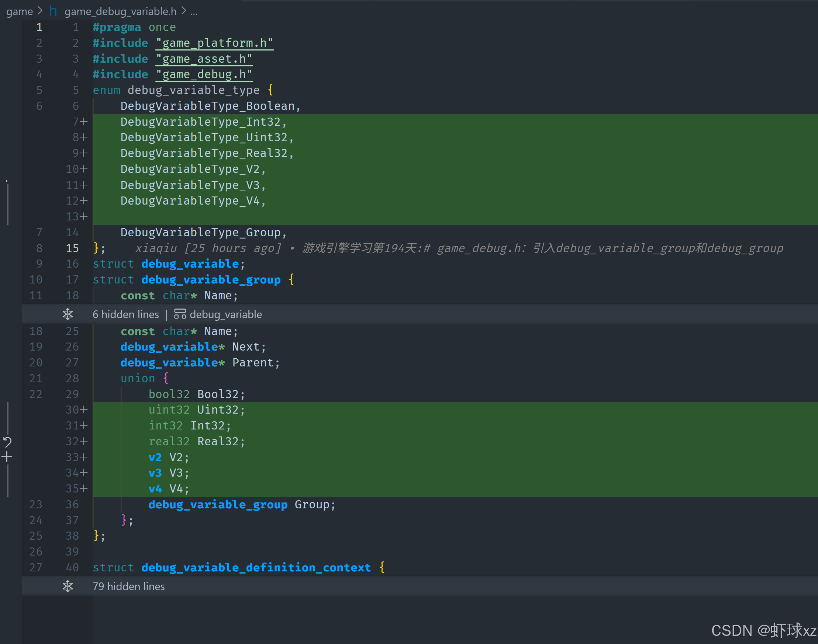
Task: Click the stage change plus icon
Action: point(7,457)
